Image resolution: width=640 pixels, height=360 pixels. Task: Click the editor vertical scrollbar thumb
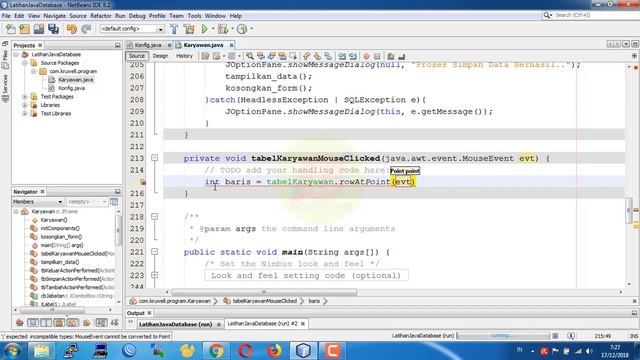coord(629,210)
